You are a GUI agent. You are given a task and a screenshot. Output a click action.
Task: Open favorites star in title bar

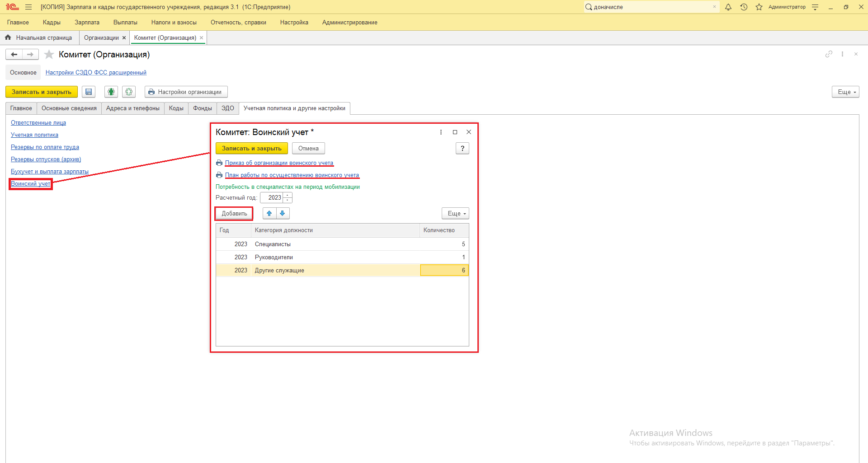point(759,7)
